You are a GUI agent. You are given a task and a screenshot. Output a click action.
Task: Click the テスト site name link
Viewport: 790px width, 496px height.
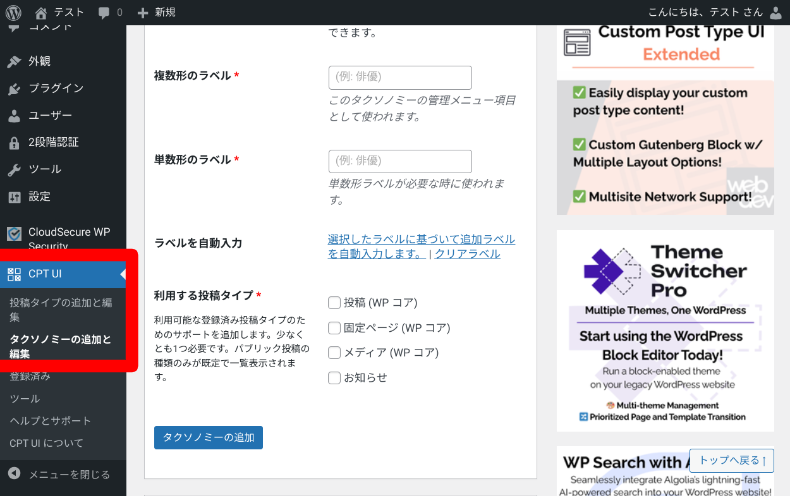pyautogui.click(x=69, y=13)
